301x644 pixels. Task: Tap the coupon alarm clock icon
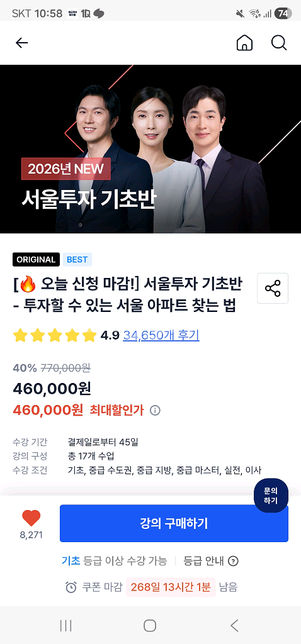(x=71, y=587)
